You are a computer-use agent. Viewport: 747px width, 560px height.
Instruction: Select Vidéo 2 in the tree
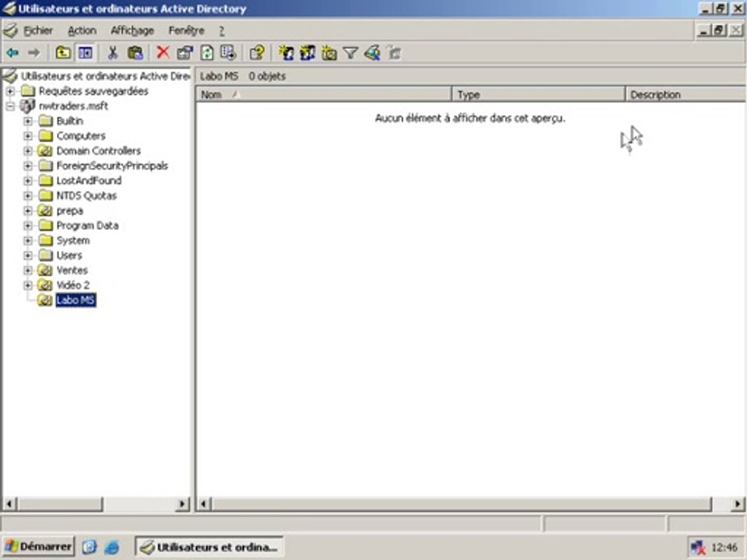click(x=72, y=285)
